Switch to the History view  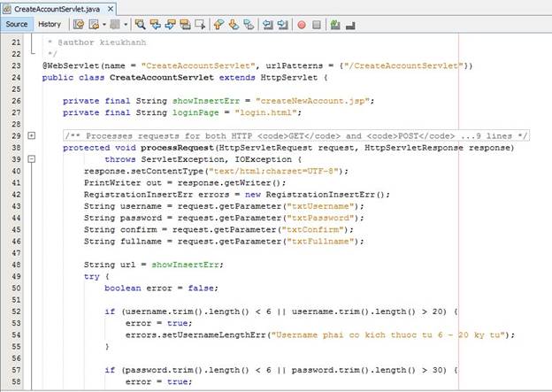tap(50, 24)
